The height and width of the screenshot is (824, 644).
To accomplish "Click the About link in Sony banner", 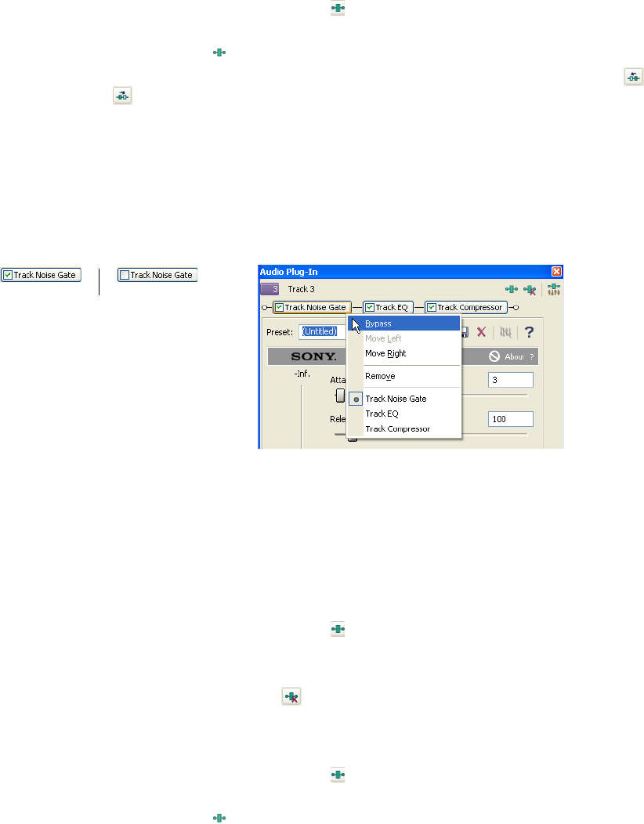I will [x=514, y=357].
